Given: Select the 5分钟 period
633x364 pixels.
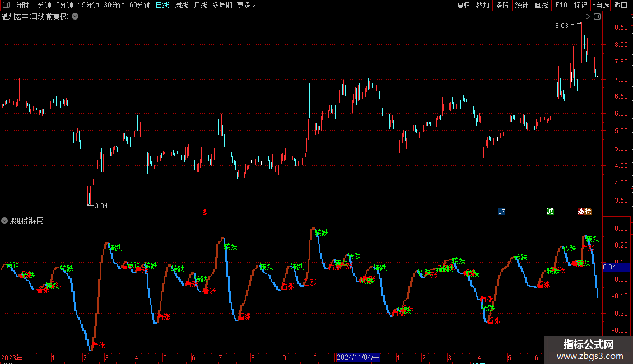Looking at the screenshot, I should [64, 5].
